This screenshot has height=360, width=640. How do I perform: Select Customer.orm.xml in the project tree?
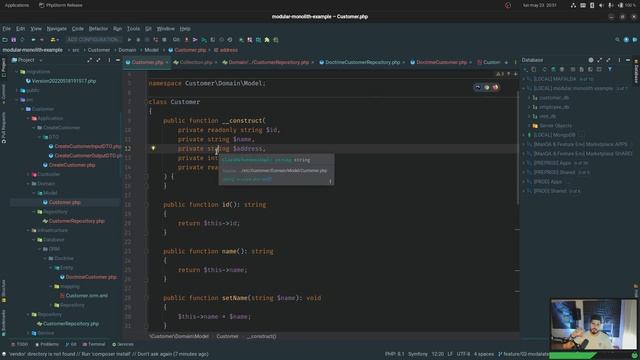(84, 295)
